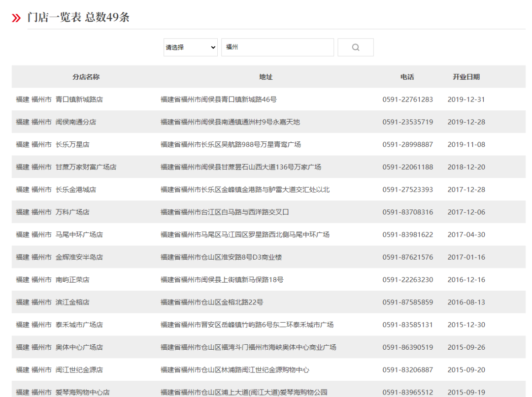Select the 闽侯南通分店 store name
Viewport: 532px width, 397px height.
click(x=76, y=122)
